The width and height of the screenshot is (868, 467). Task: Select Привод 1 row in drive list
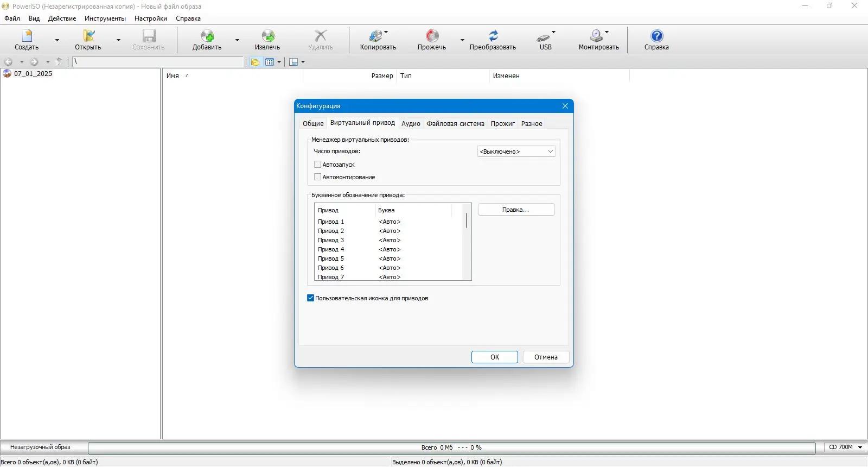click(390, 222)
